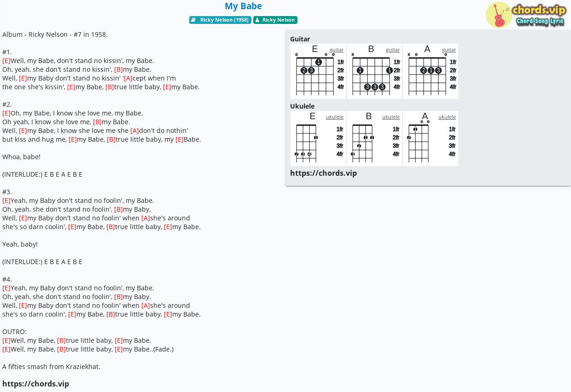The height and width of the screenshot is (392, 571).
Task: Click the [A] chord before "don't do nothin'"
Action: tap(134, 131)
